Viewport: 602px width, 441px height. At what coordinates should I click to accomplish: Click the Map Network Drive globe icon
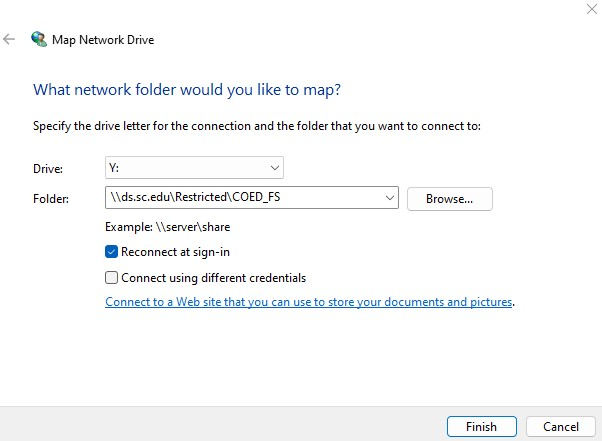[x=39, y=40]
